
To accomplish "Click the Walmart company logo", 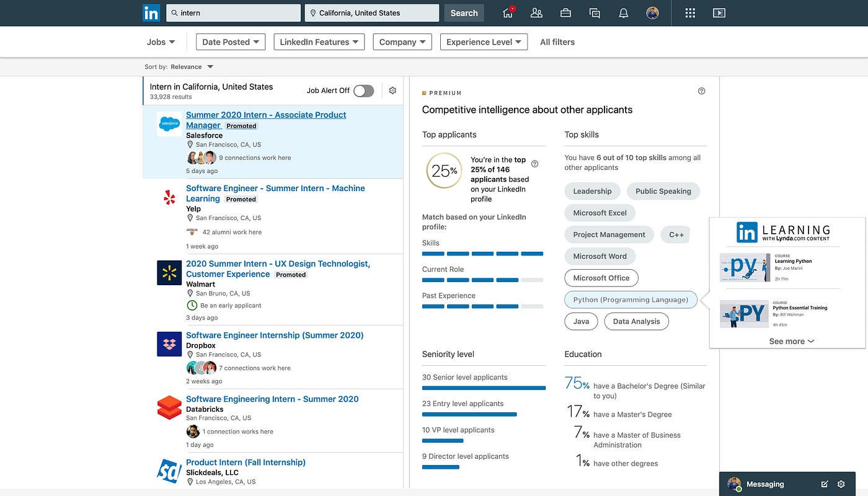I will pos(169,273).
